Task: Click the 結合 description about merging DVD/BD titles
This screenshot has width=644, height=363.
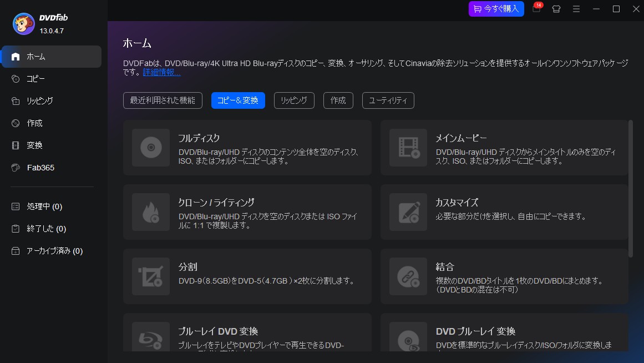Action: (520, 285)
